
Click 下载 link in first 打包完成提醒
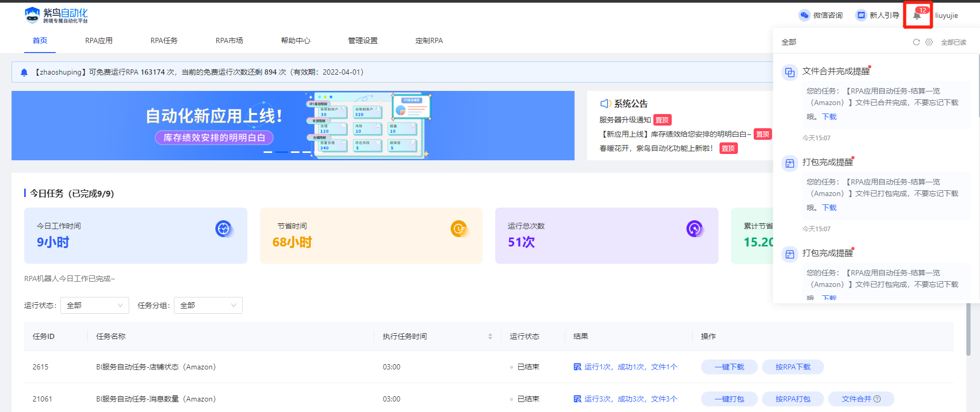(829, 208)
